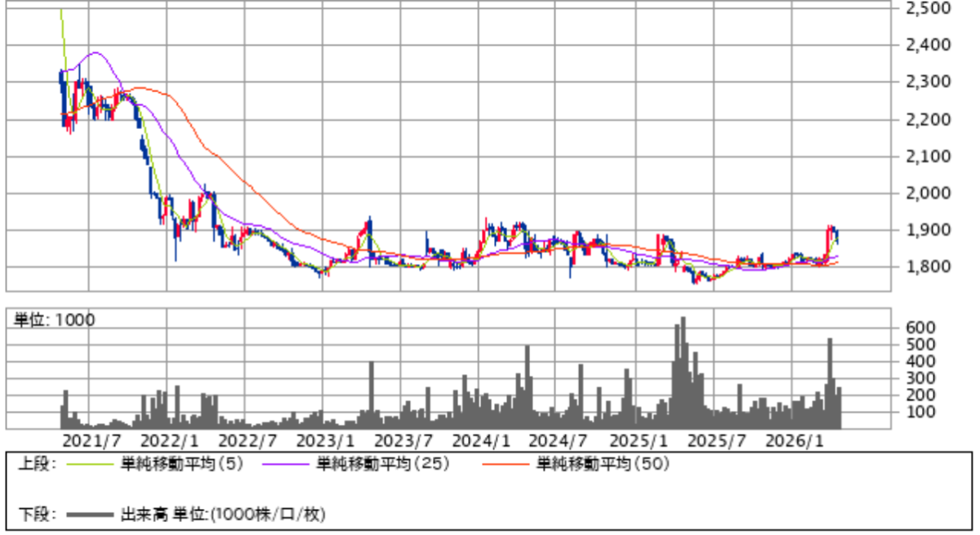
Task: Select the 単純移動平均(25) legend label
Action: tap(382, 465)
